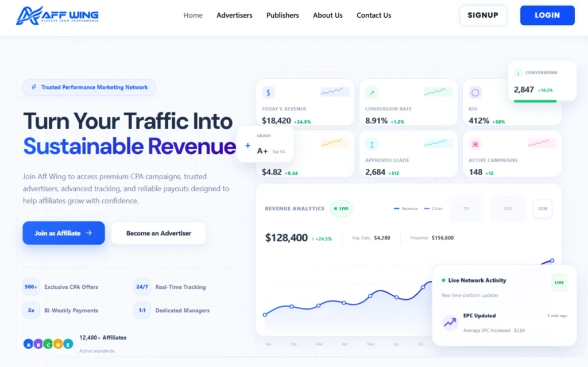Go to the Contact Us page
This screenshot has width=588, height=367.
(374, 16)
